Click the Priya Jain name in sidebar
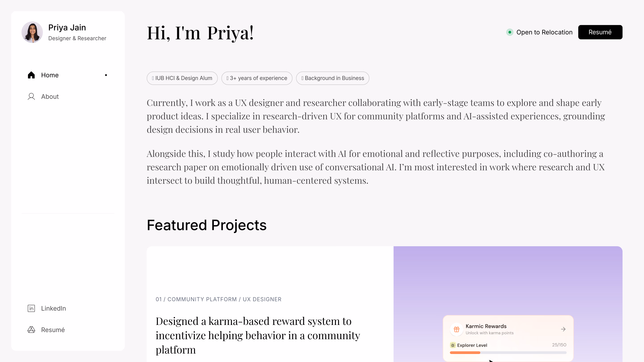 pos(67,27)
